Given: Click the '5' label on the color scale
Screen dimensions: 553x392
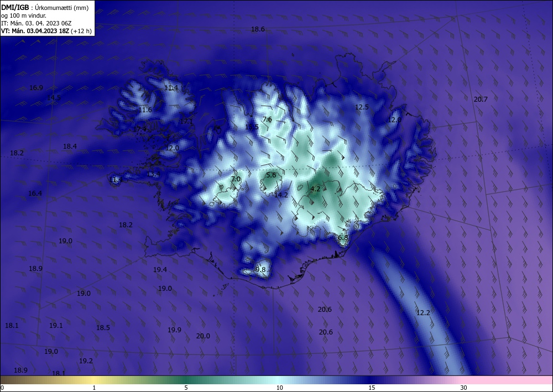Looking at the screenshot, I should [186, 388].
